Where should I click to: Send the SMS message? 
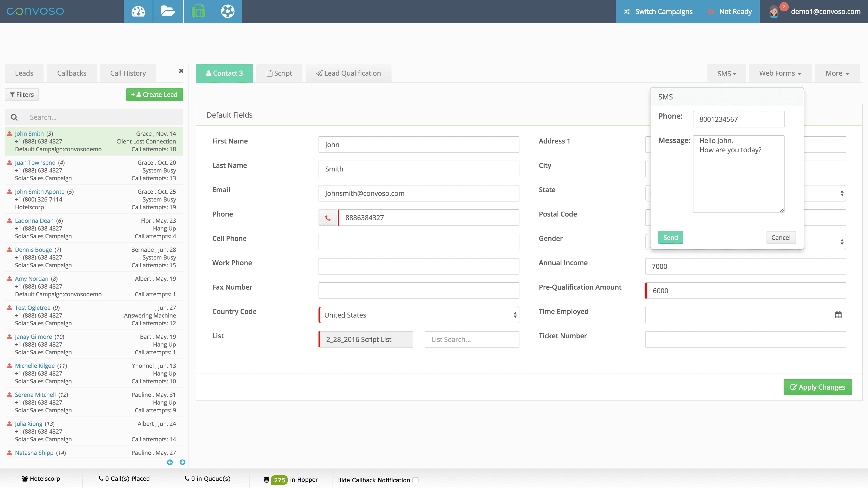click(670, 237)
